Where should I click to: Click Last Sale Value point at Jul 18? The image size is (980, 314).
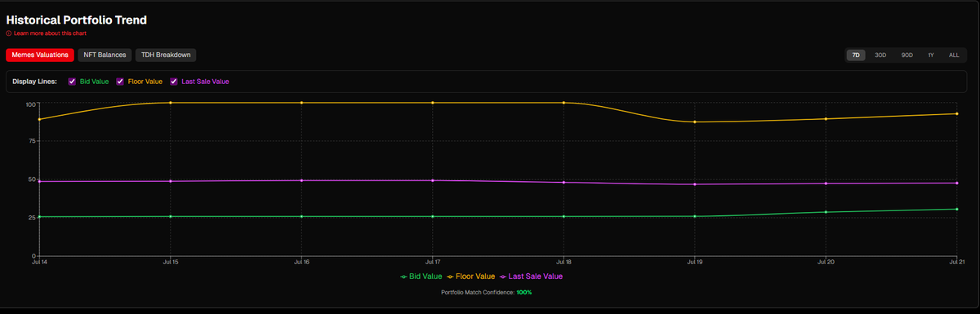pyautogui.click(x=563, y=183)
